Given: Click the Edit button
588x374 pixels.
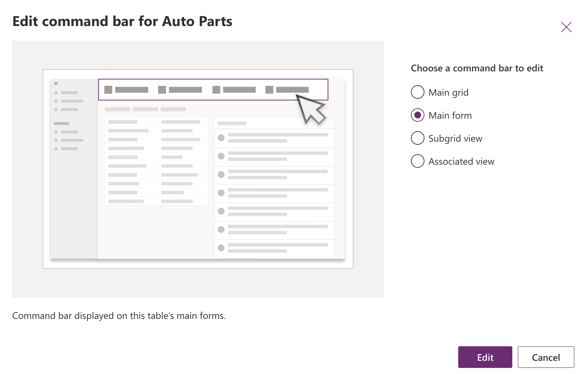Looking at the screenshot, I should click(485, 357).
